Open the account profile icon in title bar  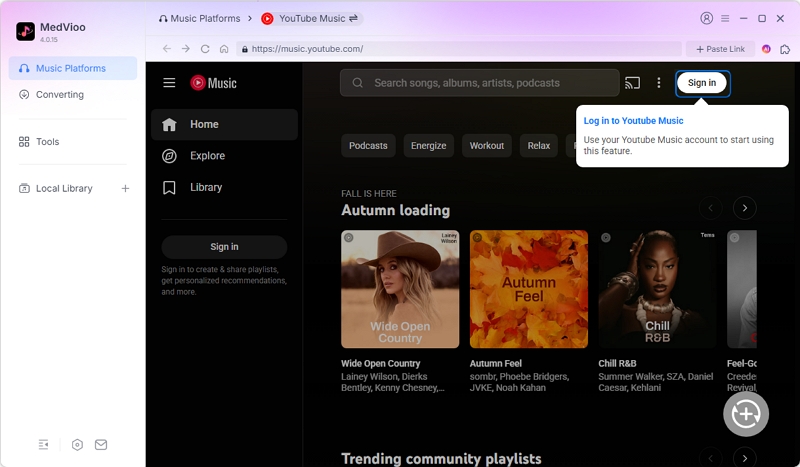[706, 18]
